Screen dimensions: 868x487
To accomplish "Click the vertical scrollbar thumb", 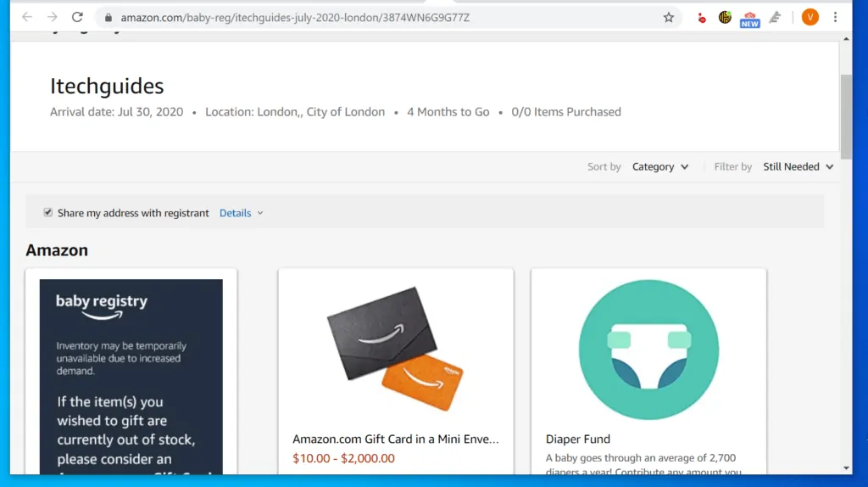I will (846, 117).
